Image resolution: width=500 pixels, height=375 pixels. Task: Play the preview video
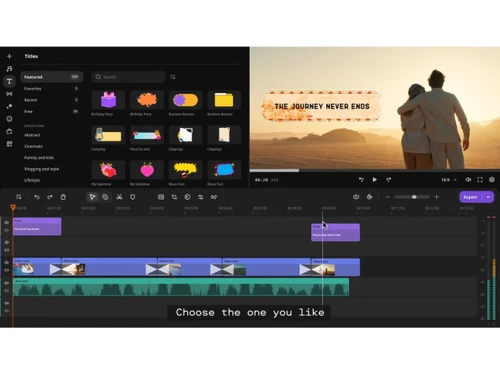tap(375, 180)
